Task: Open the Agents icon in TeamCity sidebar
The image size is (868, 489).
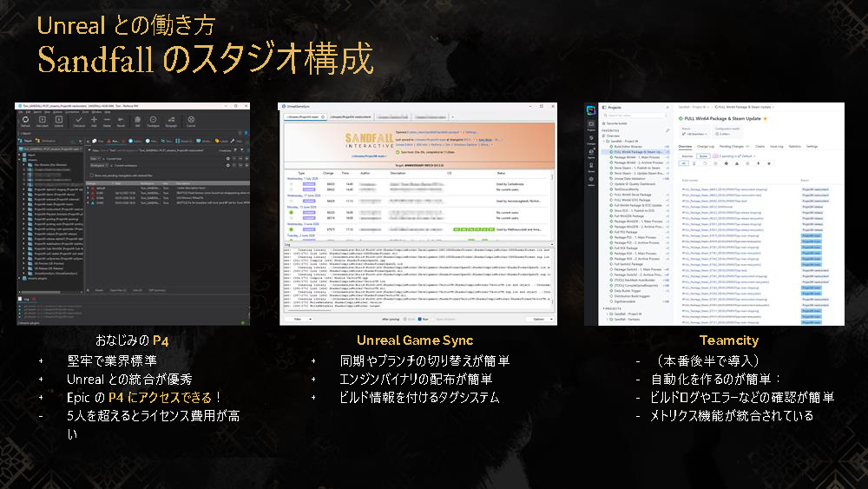Action: (x=591, y=152)
